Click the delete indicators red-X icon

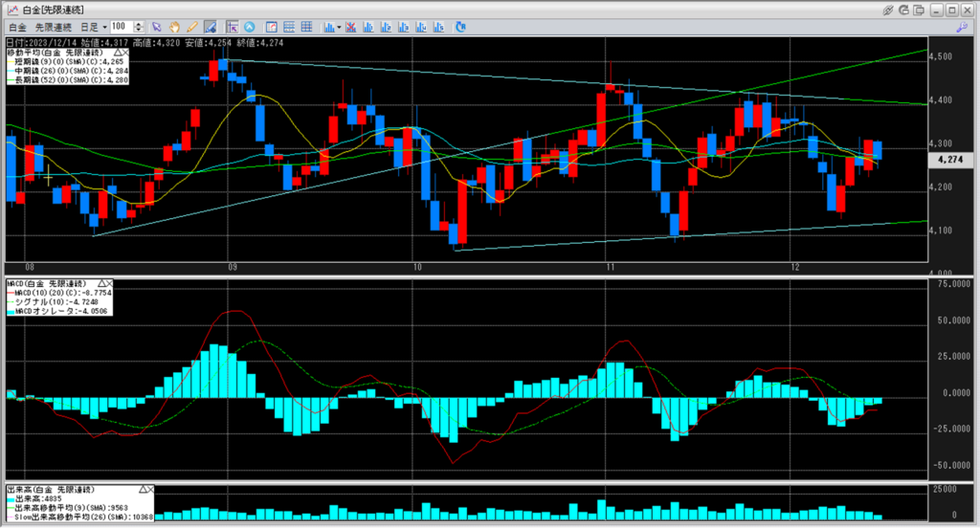click(x=350, y=27)
